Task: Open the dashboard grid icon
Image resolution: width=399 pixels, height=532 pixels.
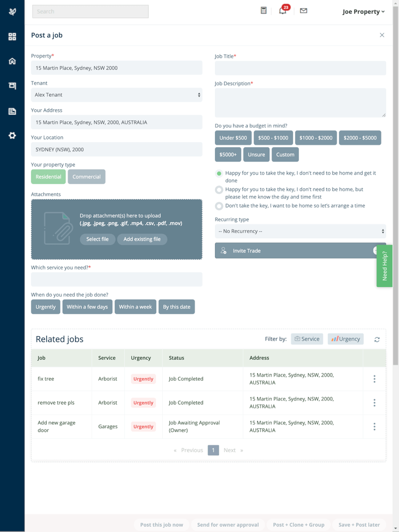Action: click(12, 37)
